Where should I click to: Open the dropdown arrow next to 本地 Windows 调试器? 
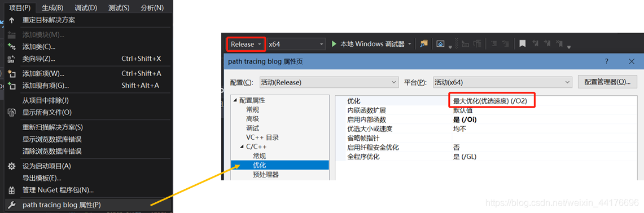(x=410, y=44)
